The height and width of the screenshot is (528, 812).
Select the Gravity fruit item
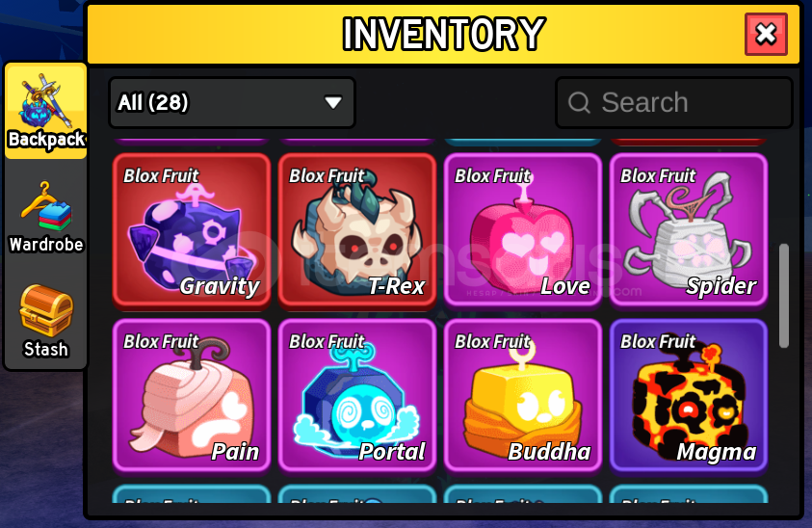click(192, 230)
